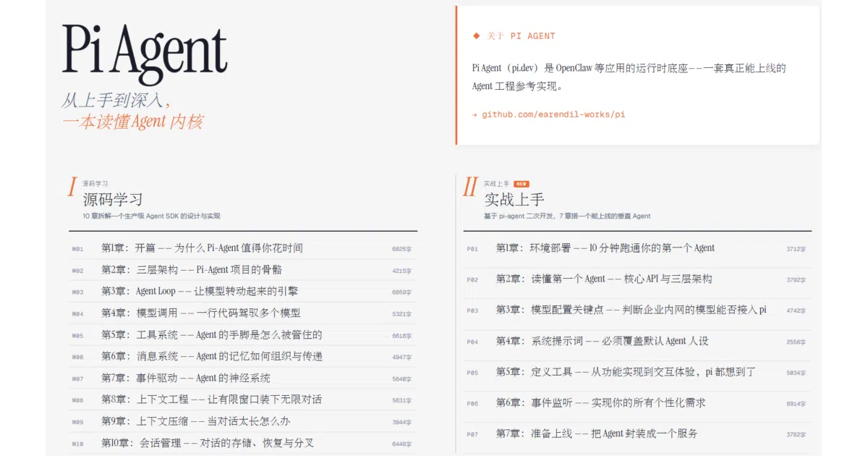The width and height of the screenshot is (868, 456).
Task: Click the subtitle 一本读懂 Agent 内核
Action: tap(133, 122)
